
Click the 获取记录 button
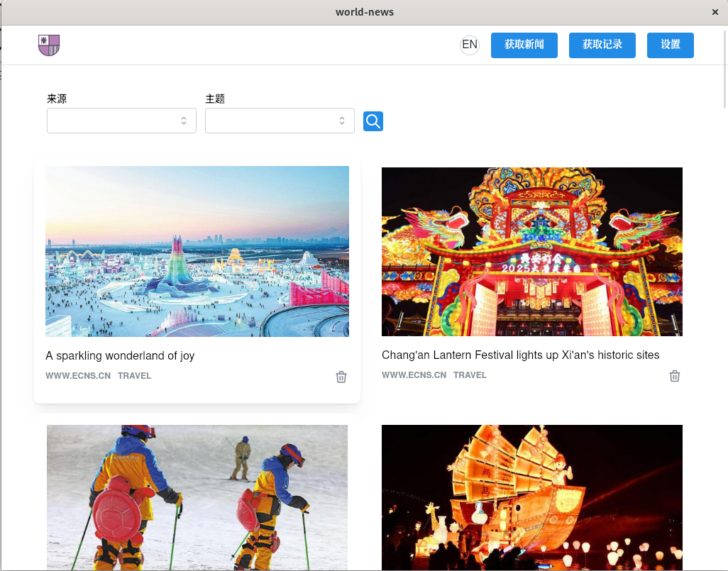coord(602,45)
